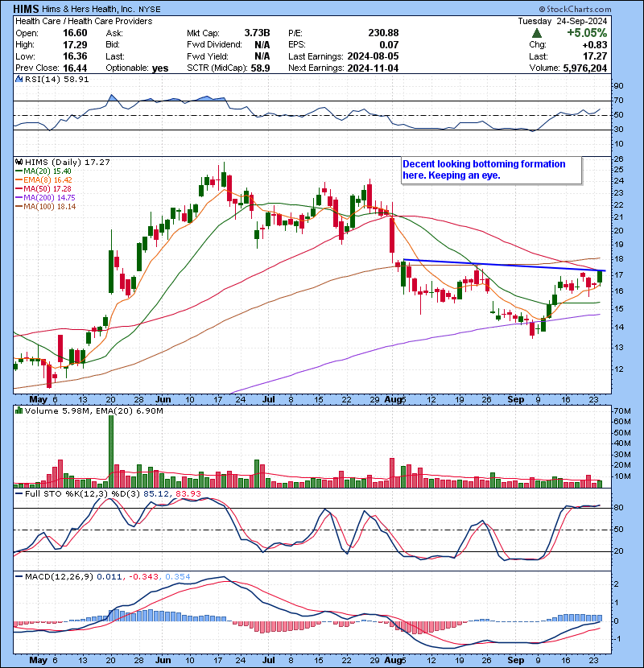
Task: Click the Low value 16.36
Action: pos(75,56)
